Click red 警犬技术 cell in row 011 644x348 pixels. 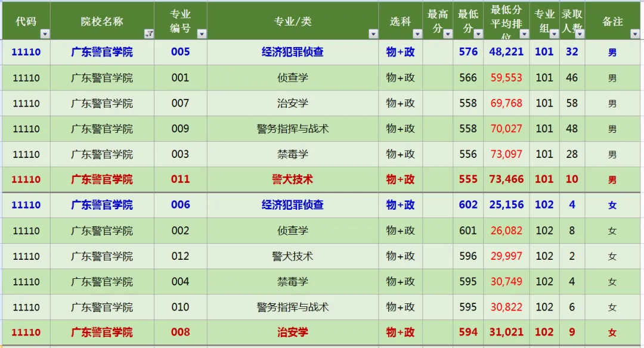pyautogui.click(x=292, y=179)
